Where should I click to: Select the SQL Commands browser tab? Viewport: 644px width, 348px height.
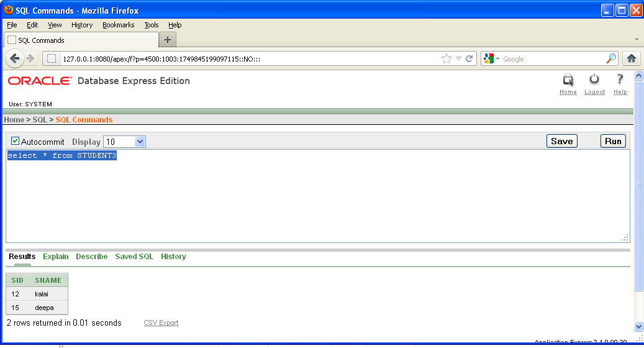(x=81, y=40)
